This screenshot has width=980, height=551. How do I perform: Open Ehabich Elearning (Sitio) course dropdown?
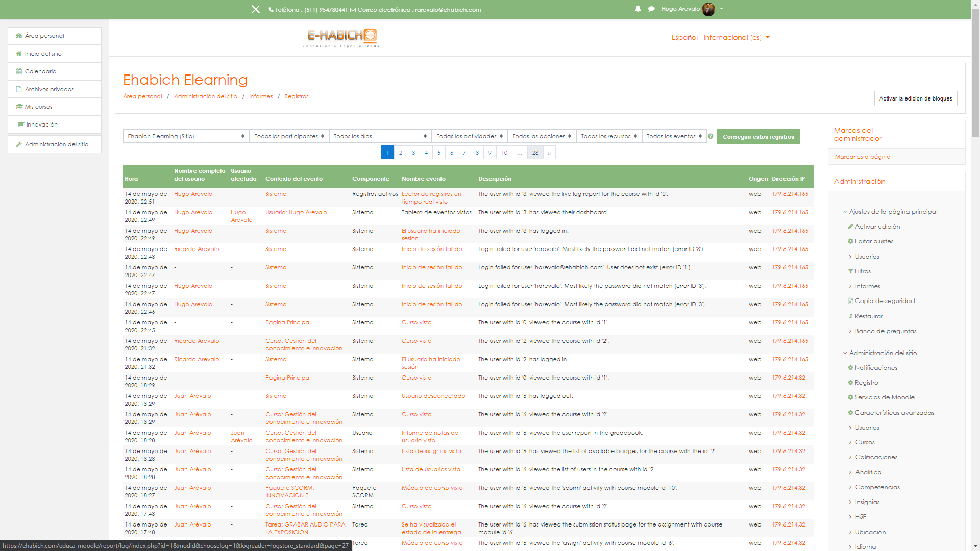pos(186,136)
